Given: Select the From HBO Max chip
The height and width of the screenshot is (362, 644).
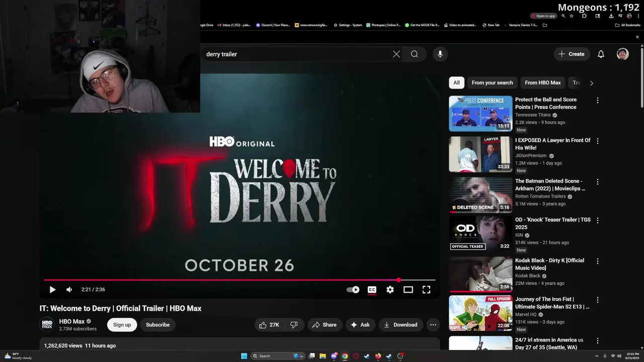Looking at the screenshot, I should tap(542, 83).
